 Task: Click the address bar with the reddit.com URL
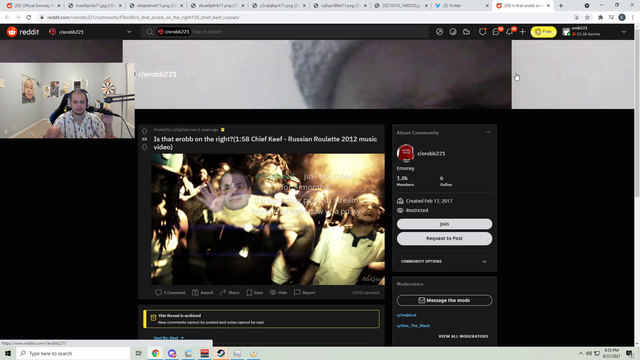tap(302, 18)
